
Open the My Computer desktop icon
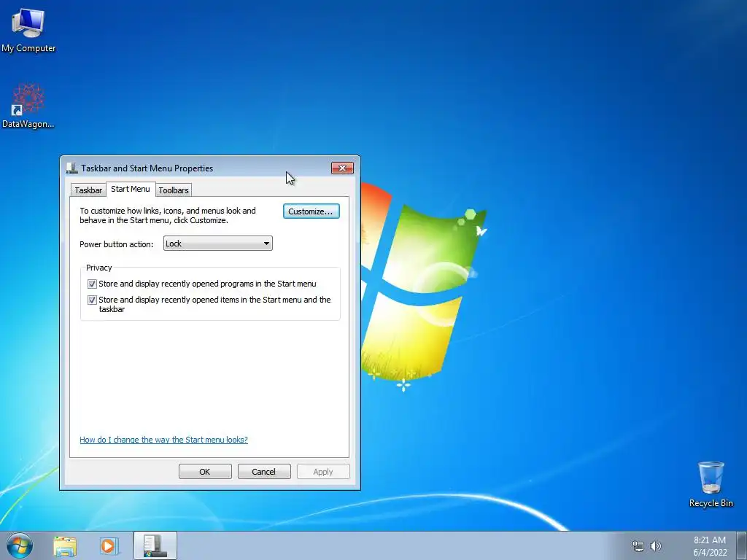click(28, 29)
